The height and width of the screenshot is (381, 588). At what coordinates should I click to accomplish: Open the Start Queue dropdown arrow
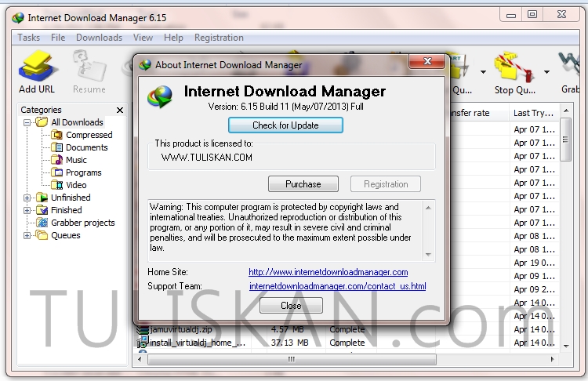483,71
